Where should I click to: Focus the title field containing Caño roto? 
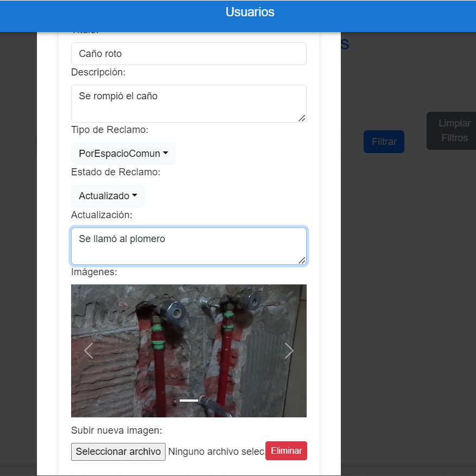[188, 54]
